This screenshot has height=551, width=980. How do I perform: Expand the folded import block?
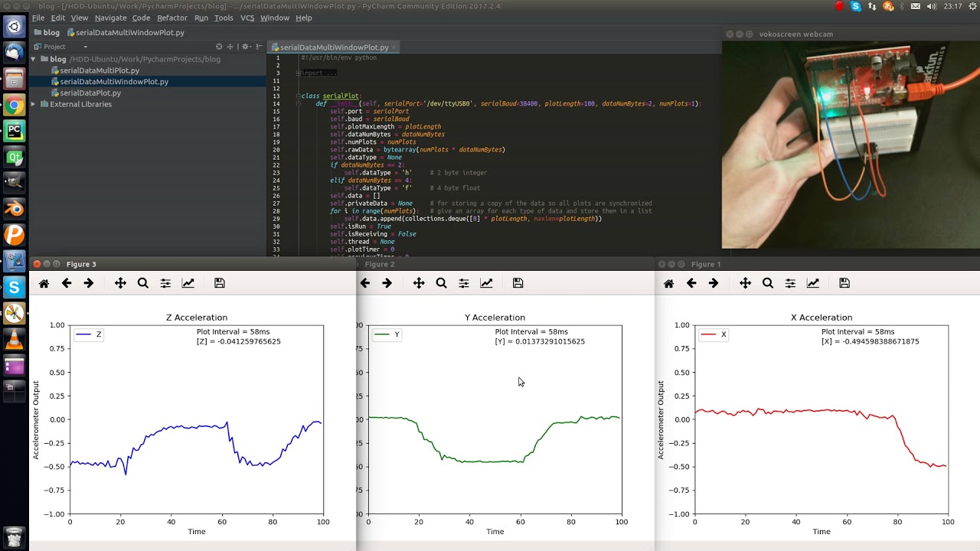(x=297, y=73)
